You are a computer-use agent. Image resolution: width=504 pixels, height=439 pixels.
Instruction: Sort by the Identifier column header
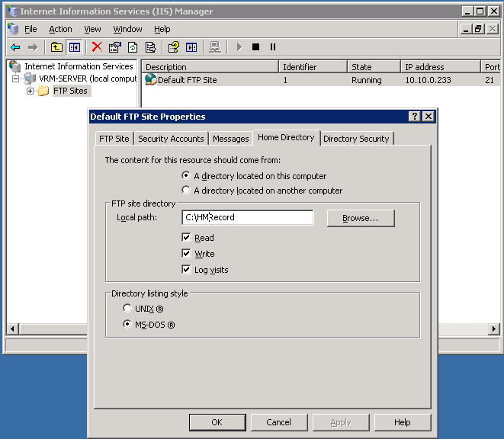pyautogui.click(x=313, y=67)
